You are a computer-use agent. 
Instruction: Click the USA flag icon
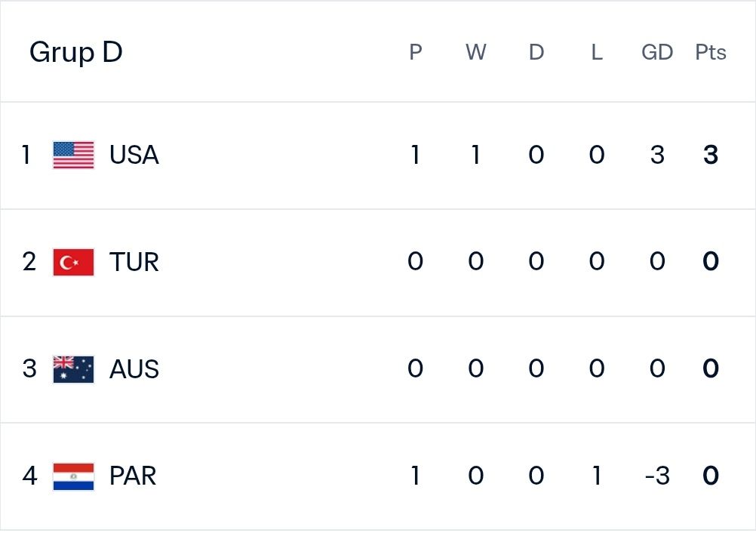pyautogui.click(x=73, y=155)
